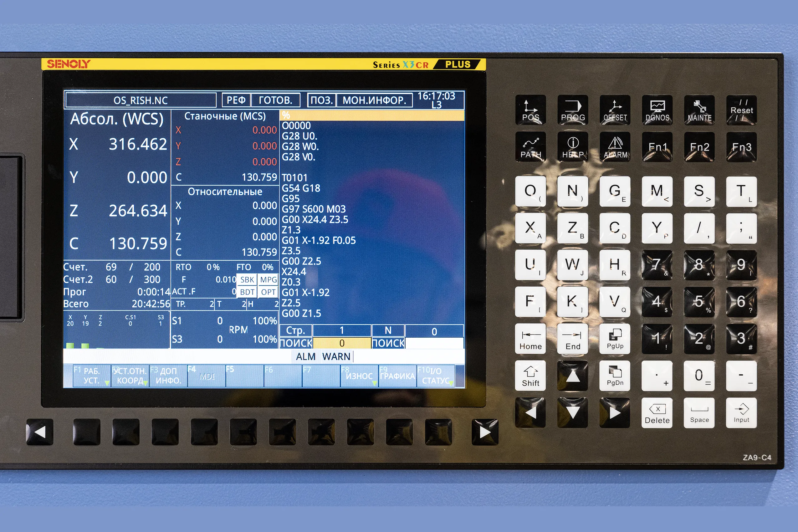Click the left arrow cursor key
This screenshot has width=798, height=532.
(x=530, y=412)
